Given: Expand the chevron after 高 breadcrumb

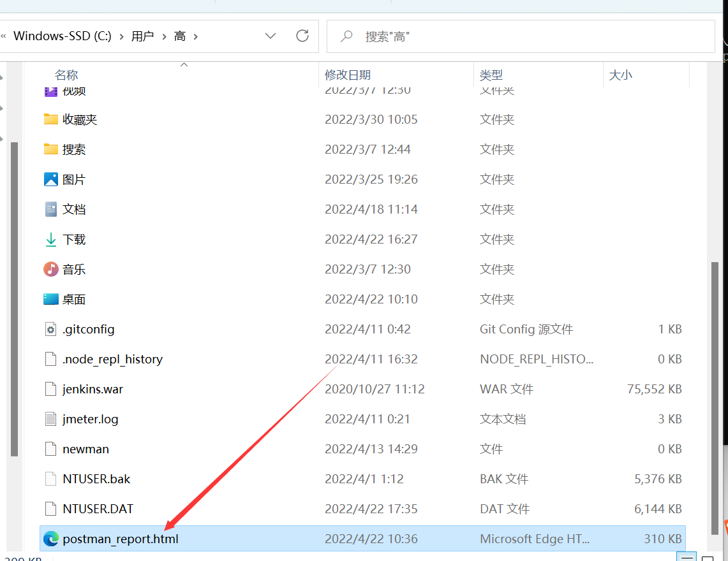Looking at the screenshot, I should (195, 37).
